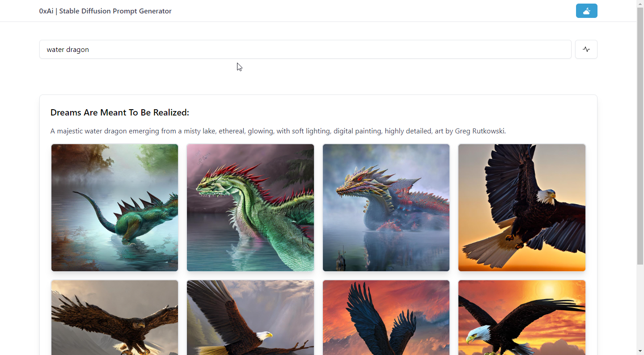Click the generate prompt pulse icon button

point(586,49)
